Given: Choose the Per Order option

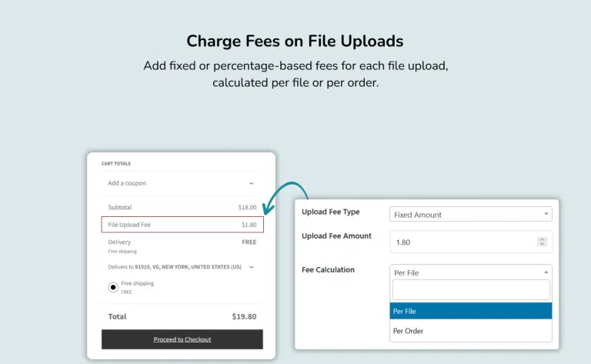Looking at the screenshot, I should point(471,331).
